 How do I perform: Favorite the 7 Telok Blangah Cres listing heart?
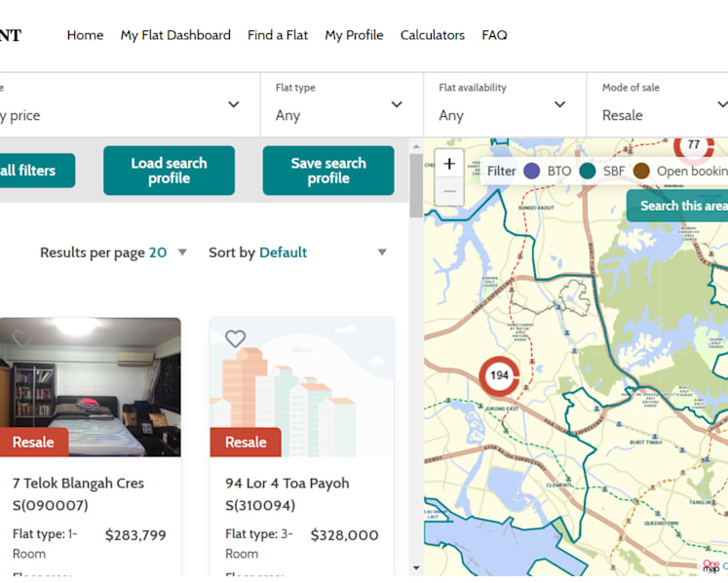[21, 338]
